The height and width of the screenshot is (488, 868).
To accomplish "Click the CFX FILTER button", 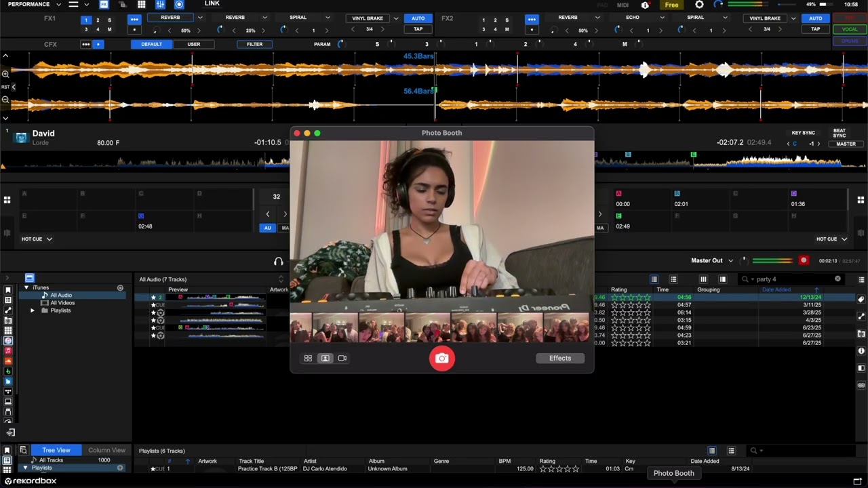I will click(255, 44).
